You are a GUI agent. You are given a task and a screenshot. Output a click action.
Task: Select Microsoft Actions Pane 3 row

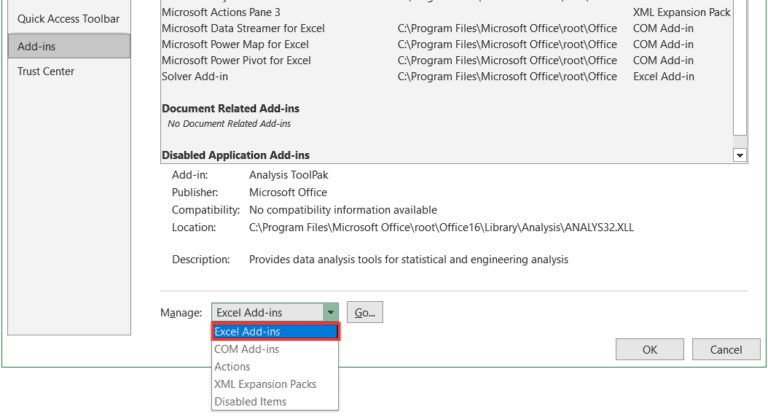[x=447, y=12]
